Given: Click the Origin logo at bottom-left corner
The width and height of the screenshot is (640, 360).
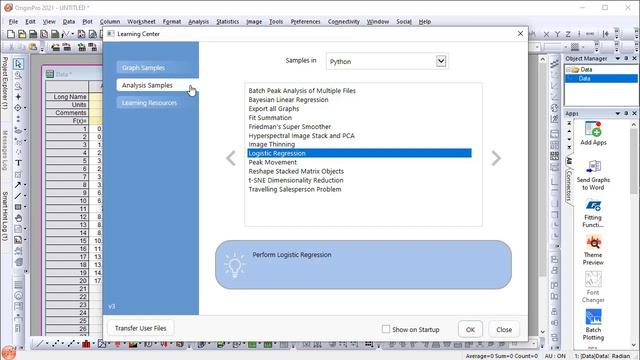Looking at the screenshot, I should (x=8, y=352).
